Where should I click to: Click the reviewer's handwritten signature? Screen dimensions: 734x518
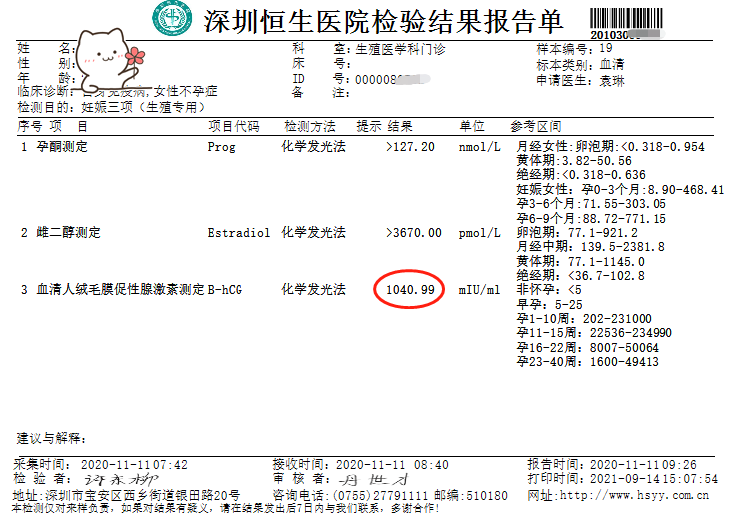[373, 479]
